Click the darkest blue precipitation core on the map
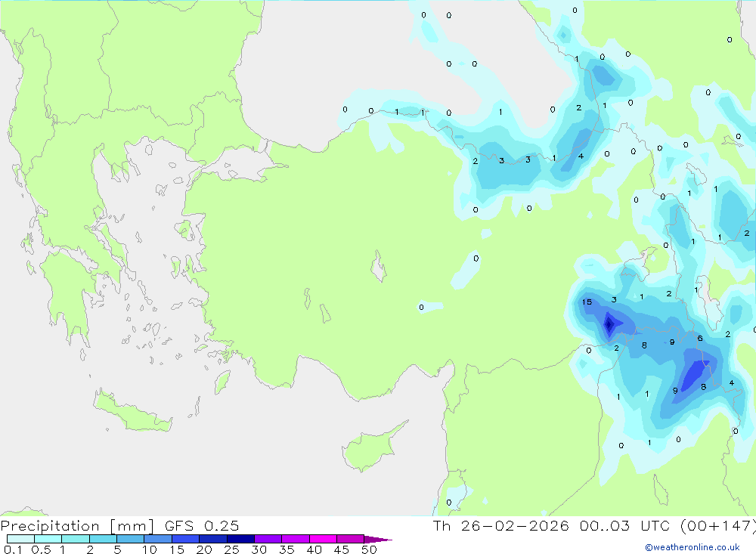 click(609, 323)
